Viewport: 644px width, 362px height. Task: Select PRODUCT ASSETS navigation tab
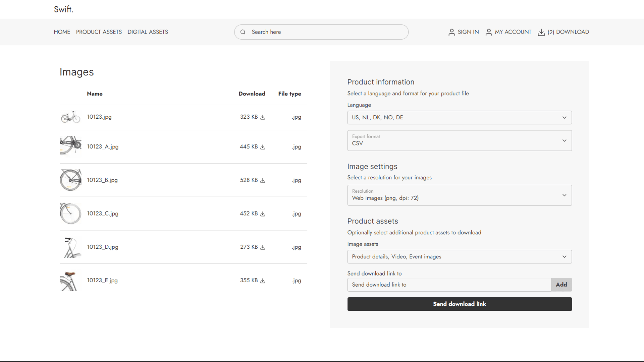pos(99,32)
